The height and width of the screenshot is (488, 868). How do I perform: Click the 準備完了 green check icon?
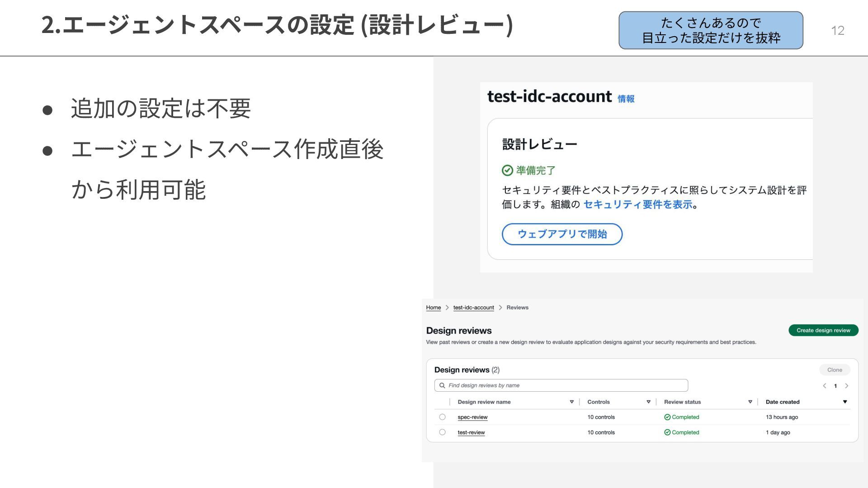point(507,170)
